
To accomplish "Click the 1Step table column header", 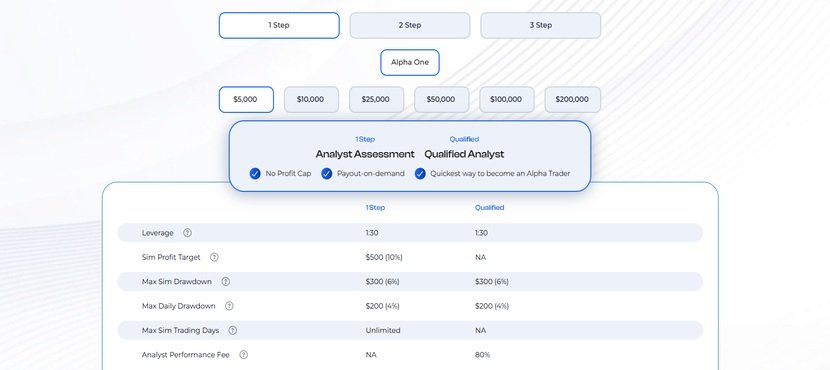I will (x=375, y=207).
